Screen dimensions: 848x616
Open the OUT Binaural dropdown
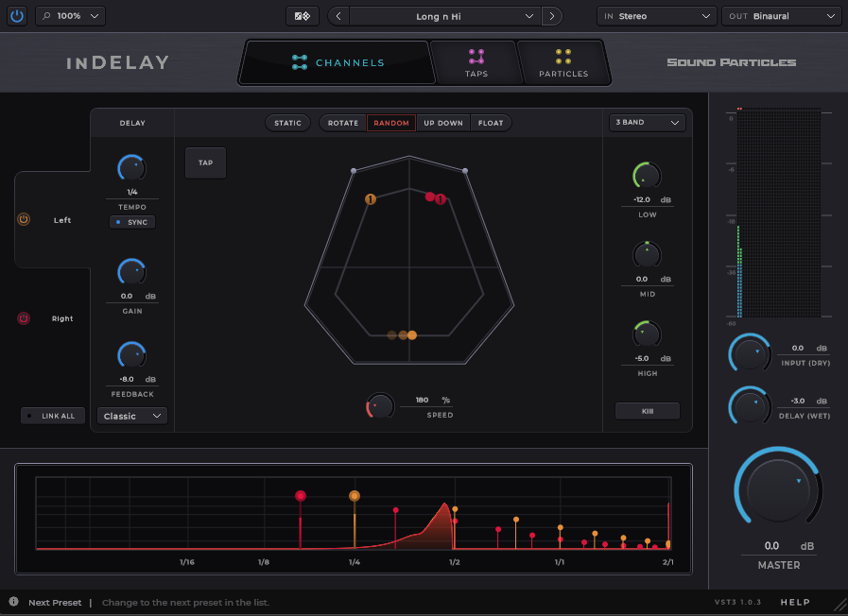coord(782,16)
